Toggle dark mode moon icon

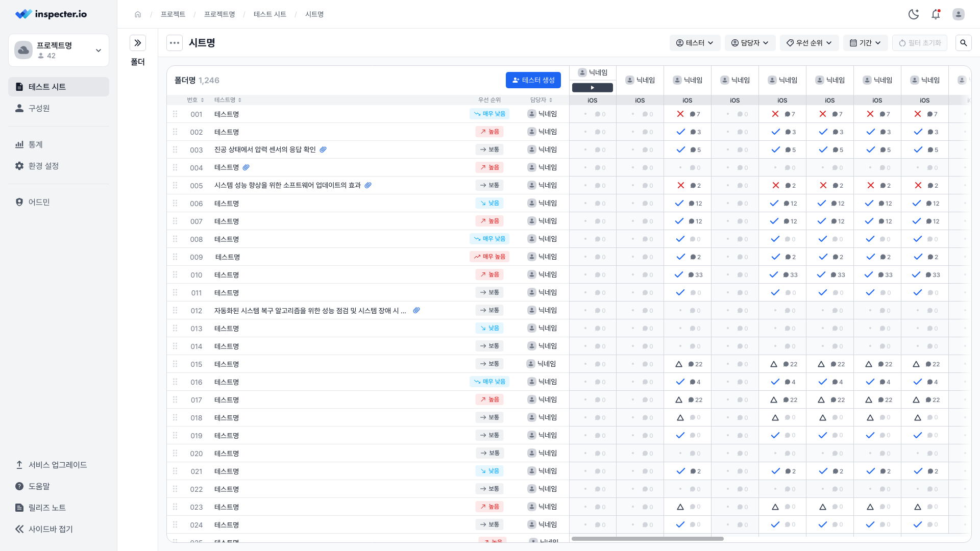coord(914,14)
